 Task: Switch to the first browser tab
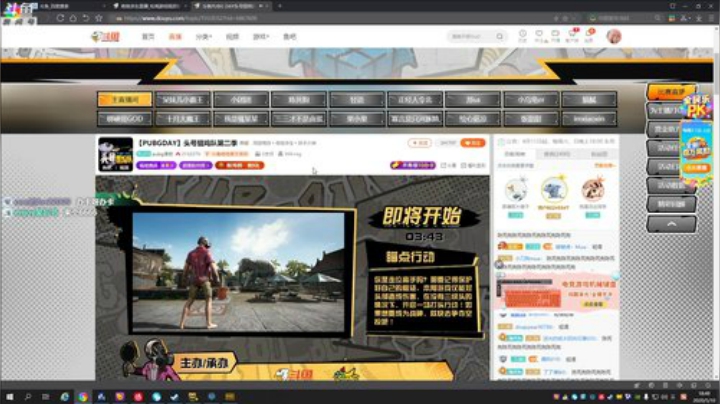(x=69, y=6)
